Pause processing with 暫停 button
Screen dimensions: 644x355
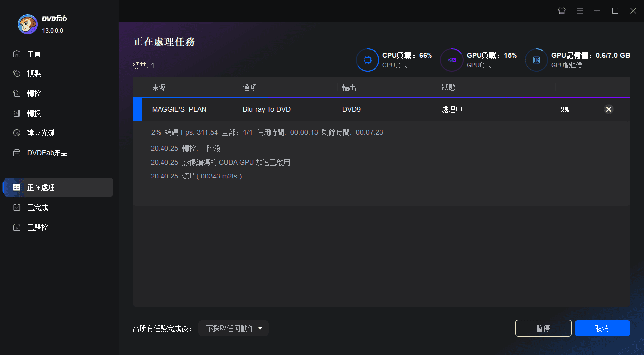543,328
